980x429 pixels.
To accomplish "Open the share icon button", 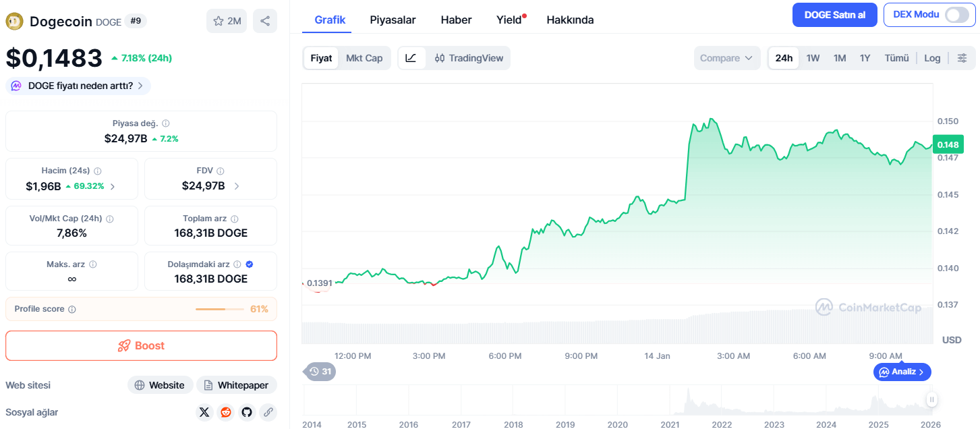I will coord(265,21).
